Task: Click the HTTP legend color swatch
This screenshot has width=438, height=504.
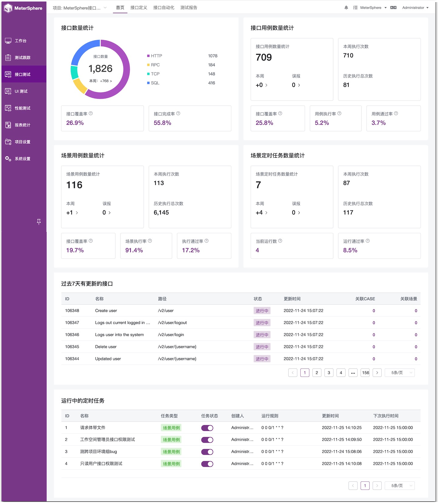Action: [x=148, y=56]
